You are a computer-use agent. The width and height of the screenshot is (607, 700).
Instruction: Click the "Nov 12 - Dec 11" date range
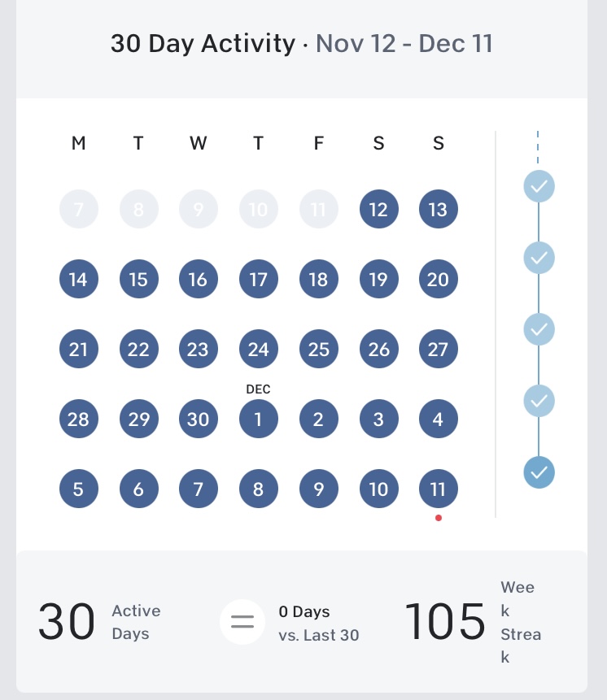pyautogui.click(x=404, y=43)
